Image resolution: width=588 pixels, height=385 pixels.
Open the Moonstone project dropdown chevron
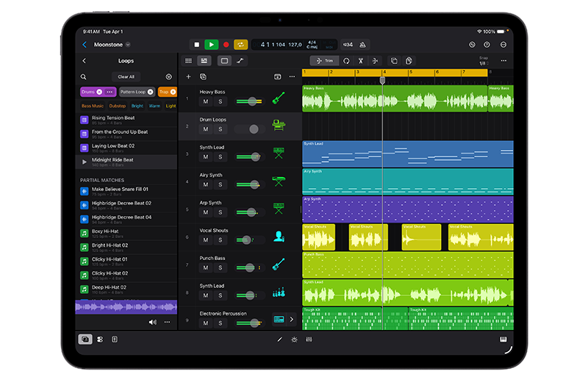click(x=128, y=45)
